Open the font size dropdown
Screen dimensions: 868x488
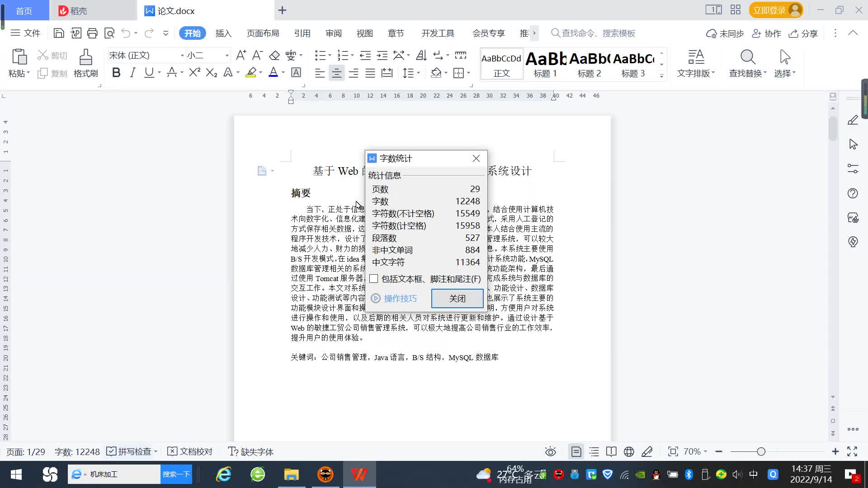click(x=227, y=56)
